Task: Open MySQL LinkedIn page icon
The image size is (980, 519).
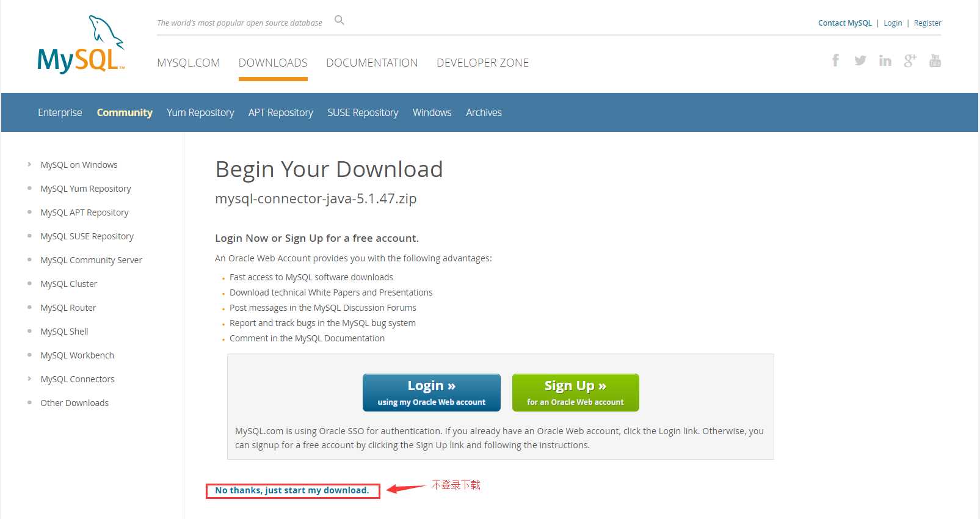Action: (885, 60)
